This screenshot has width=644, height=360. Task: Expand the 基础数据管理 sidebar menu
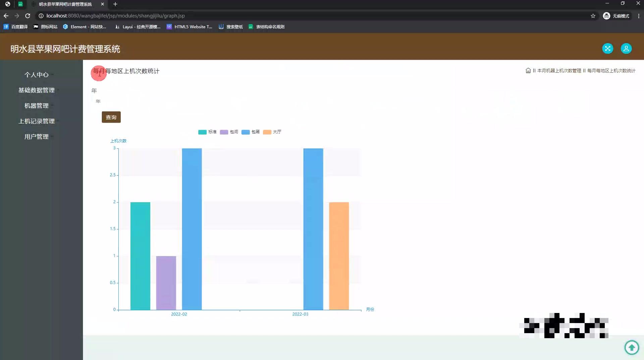[x=37, y=90]
